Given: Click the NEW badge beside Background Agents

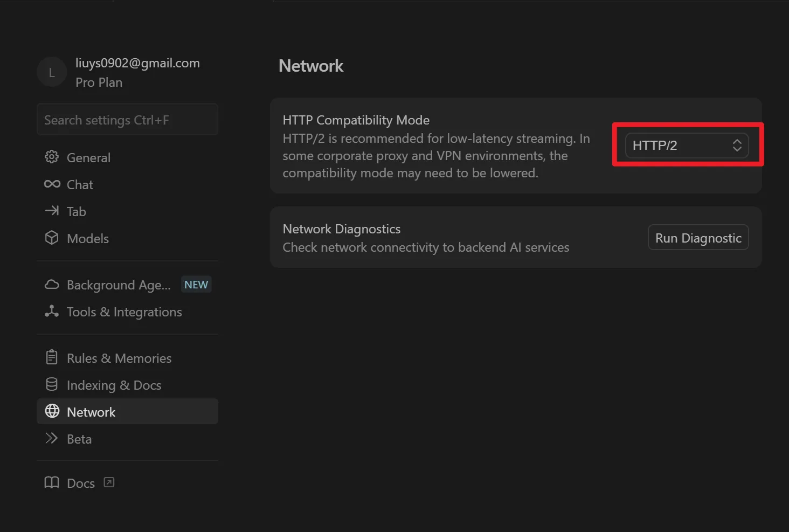Looking at the screenshot, I should pyautogui.click(x=196, y=285).
